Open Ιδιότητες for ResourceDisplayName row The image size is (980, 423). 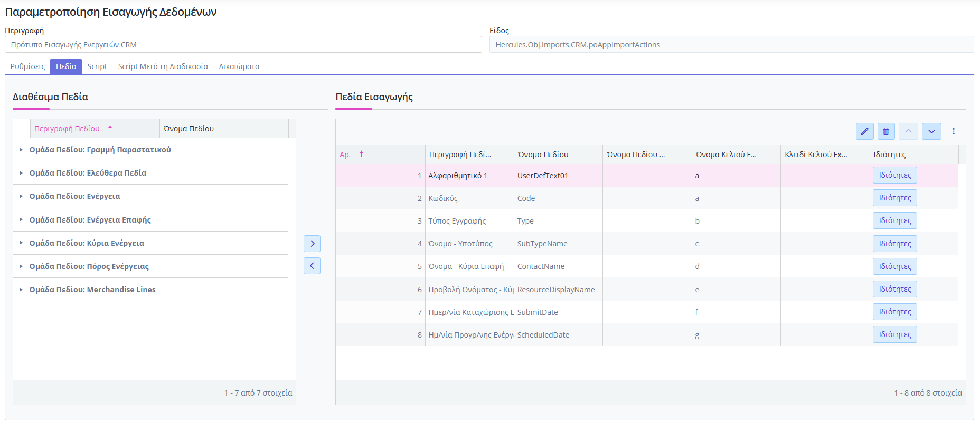click(895, 289)
